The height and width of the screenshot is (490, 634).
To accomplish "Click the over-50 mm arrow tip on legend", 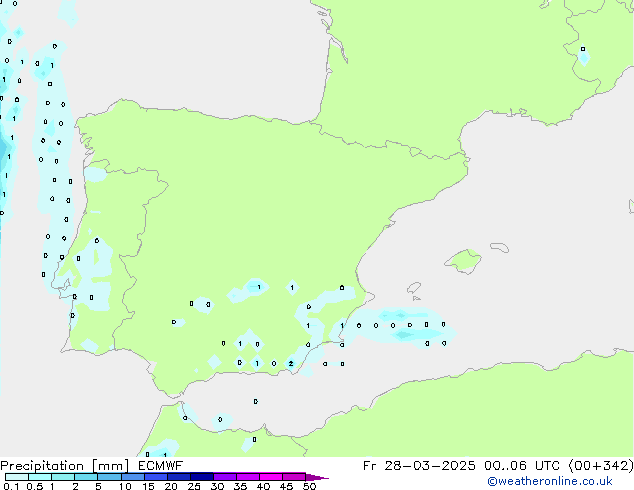I will [317, 478].
